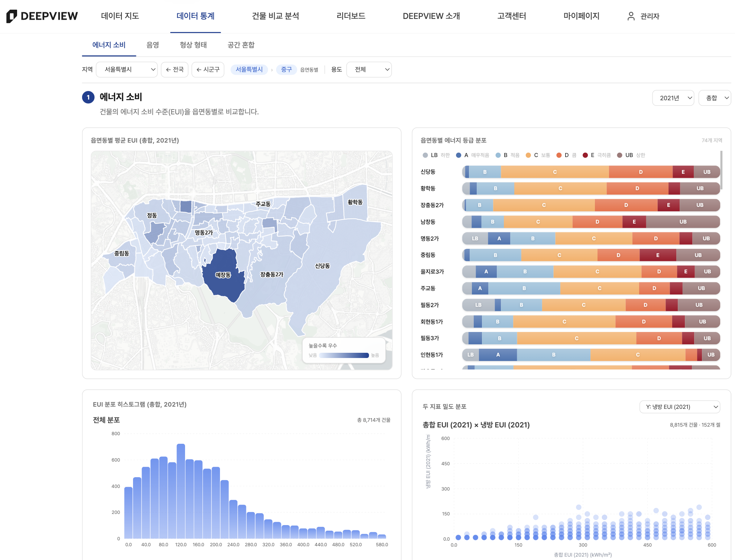Screen dimensions: 735x560
Task: Click the 관리자 user profile icon
Action: [x=631, y=16]
